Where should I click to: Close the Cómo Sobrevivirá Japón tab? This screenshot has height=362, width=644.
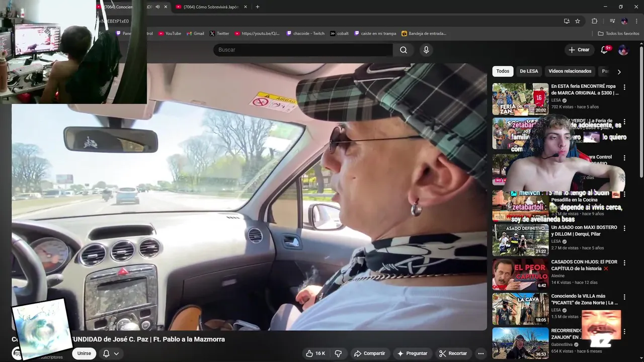246,7
